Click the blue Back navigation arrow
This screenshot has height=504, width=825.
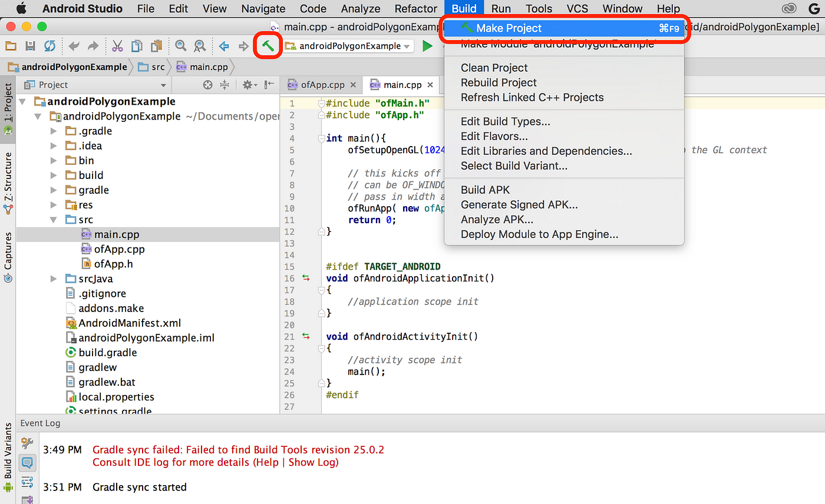[224, 46]
